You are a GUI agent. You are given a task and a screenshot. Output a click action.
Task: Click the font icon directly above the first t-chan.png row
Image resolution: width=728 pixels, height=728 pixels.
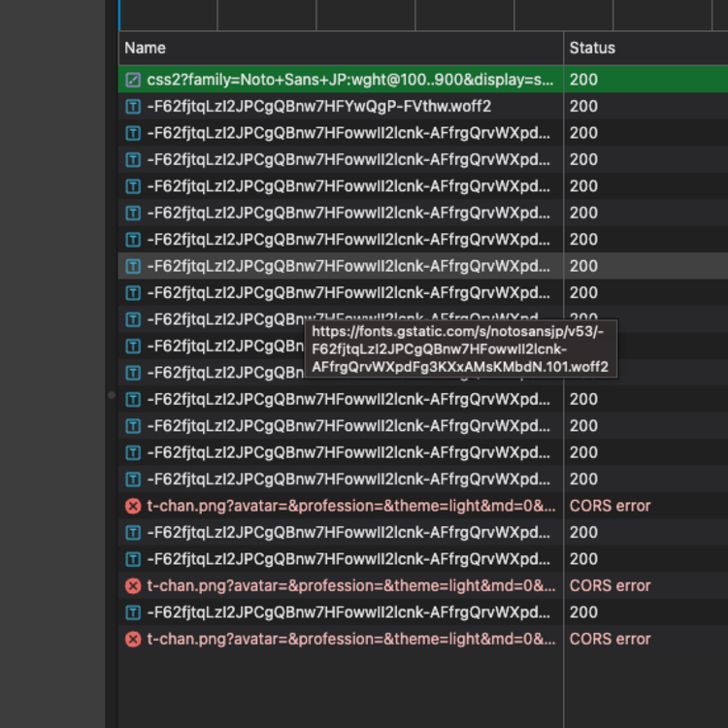[133, 479]
